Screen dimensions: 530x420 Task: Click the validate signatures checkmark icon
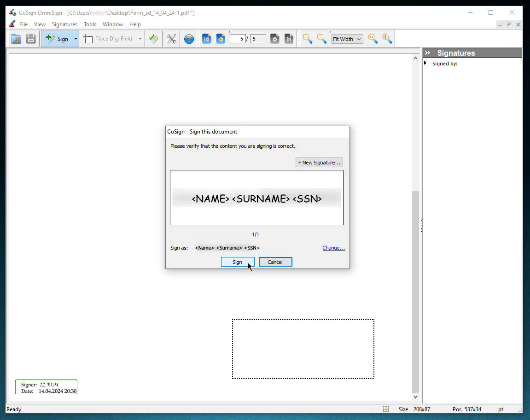pyautogui.click(x=154, y=39)
